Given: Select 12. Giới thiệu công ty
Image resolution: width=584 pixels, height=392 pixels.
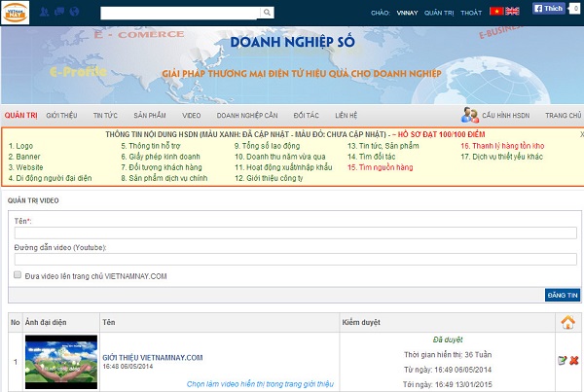Looking at the screenshot, I should [269, 178].
